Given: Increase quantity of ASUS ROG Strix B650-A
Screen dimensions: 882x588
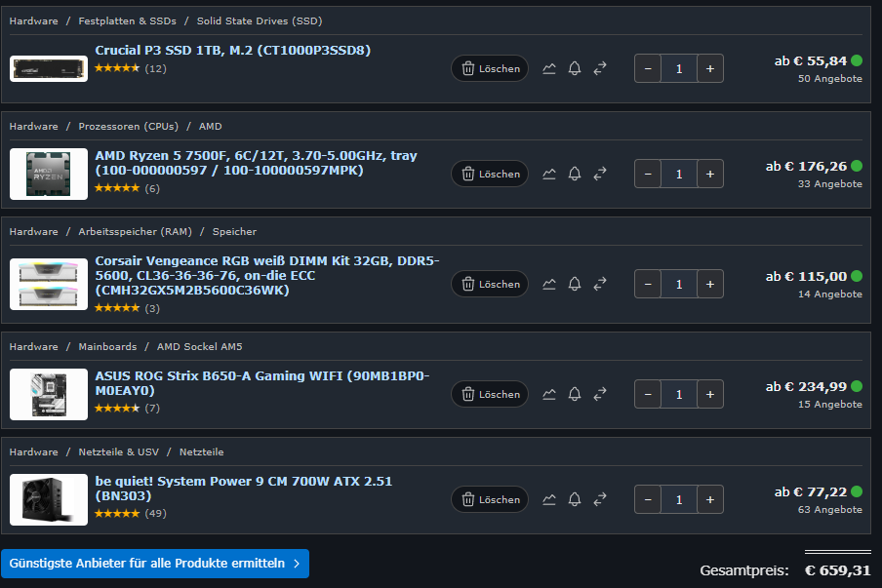Looking at the screenshot, I should click(710, 394).
